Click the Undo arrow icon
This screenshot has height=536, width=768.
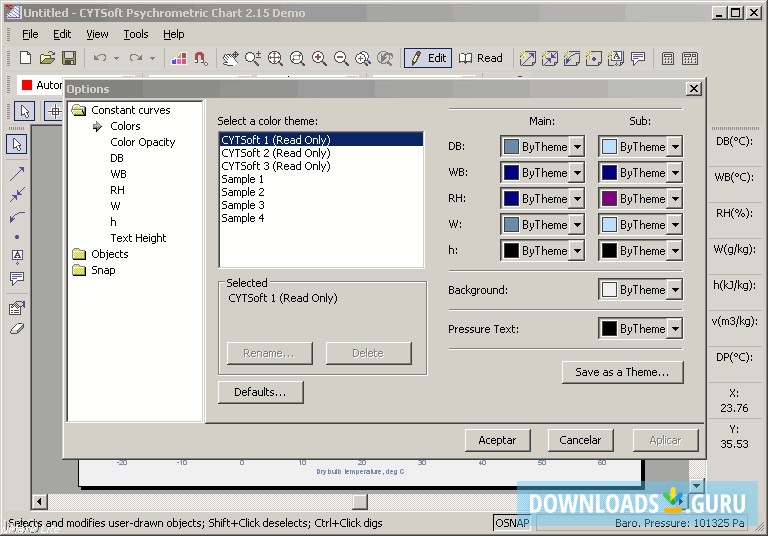(100, 58)
